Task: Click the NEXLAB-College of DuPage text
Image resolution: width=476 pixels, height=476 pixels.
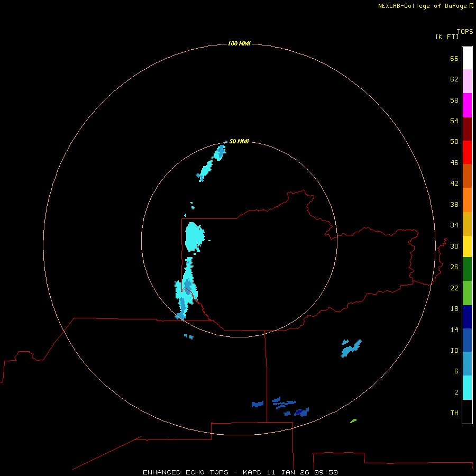Action: click(x=422, y=6)
